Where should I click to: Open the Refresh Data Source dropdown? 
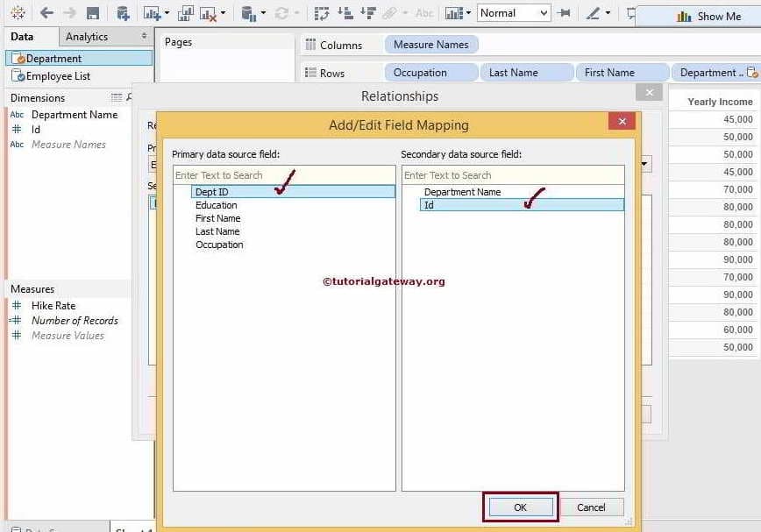tap(265, 12)
